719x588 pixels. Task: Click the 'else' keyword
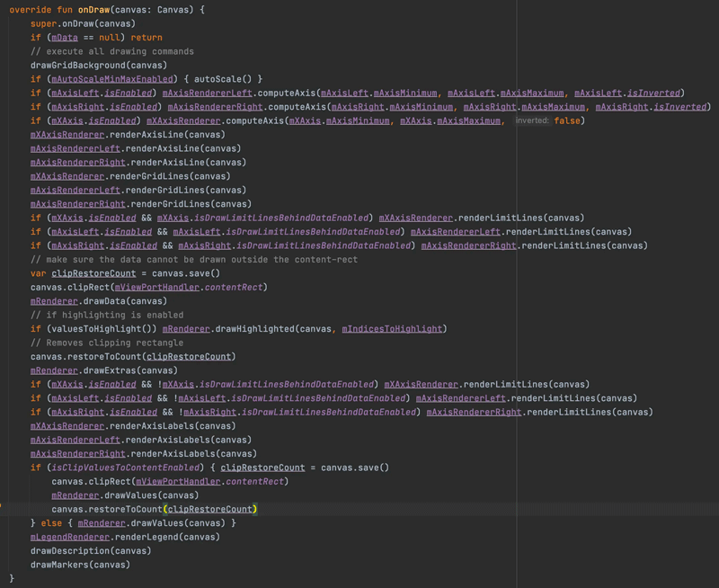coord(51,523)
